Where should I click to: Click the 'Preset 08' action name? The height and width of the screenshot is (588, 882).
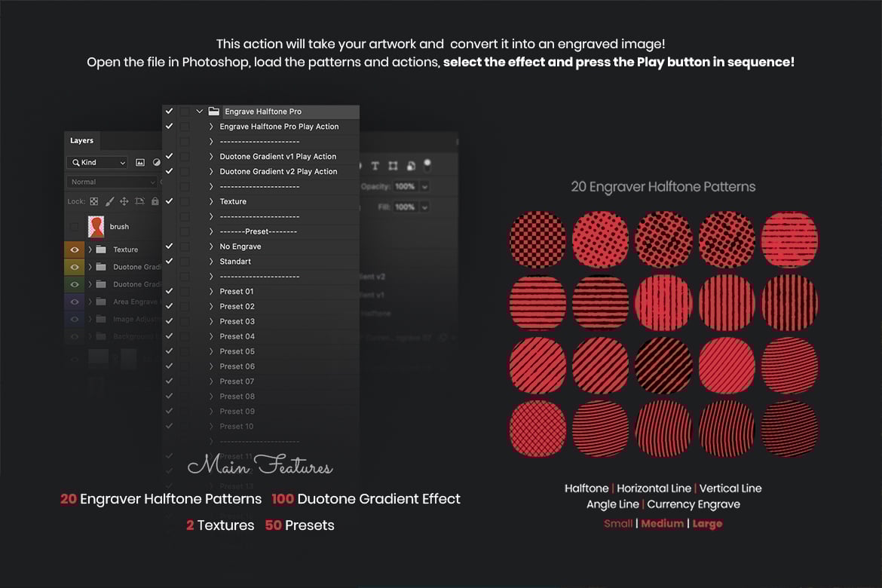point(237,397)
